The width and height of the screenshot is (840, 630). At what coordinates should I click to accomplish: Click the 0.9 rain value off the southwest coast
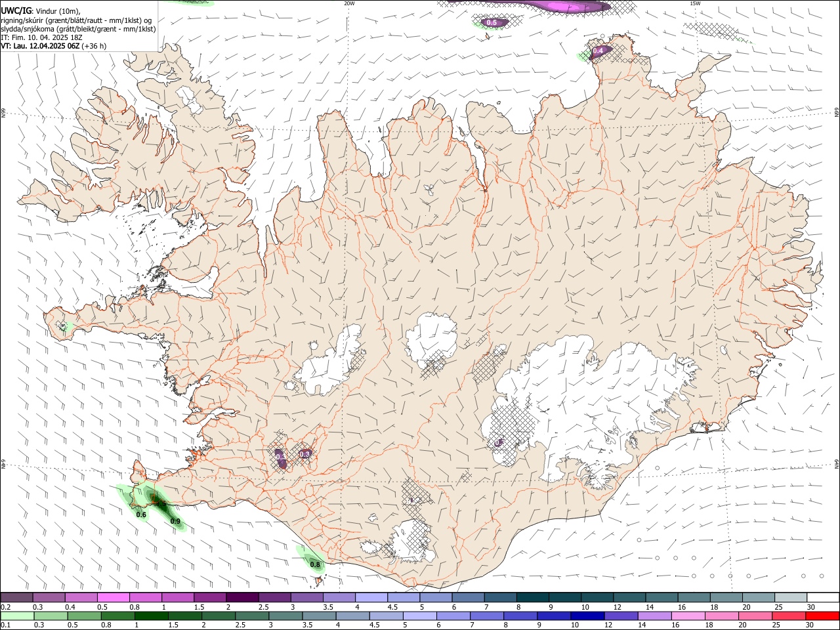tap(175, 522)
